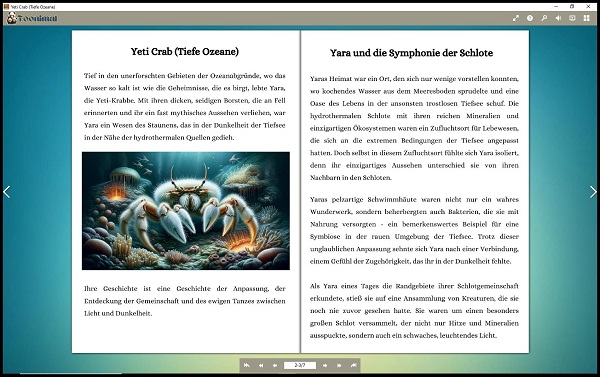600x377 pixels.
Task: Restore the window with the maximize button
Action: (x=572, y=7)
